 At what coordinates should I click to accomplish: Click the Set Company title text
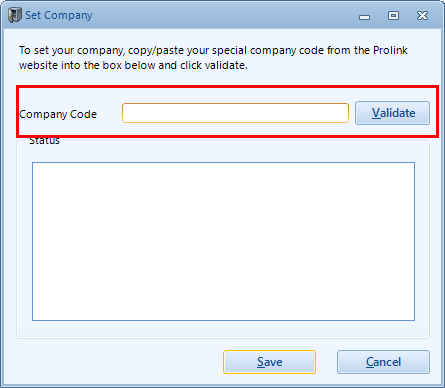[x=59, y=15]
